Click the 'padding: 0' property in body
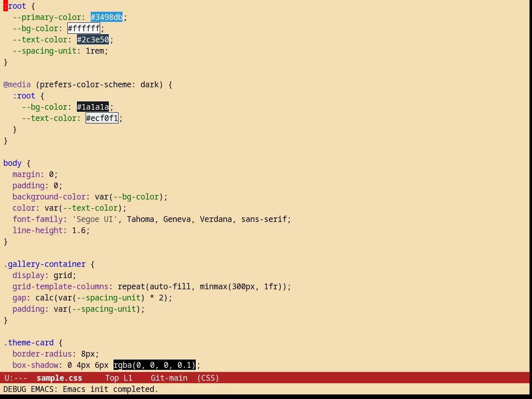 (37, 185)
